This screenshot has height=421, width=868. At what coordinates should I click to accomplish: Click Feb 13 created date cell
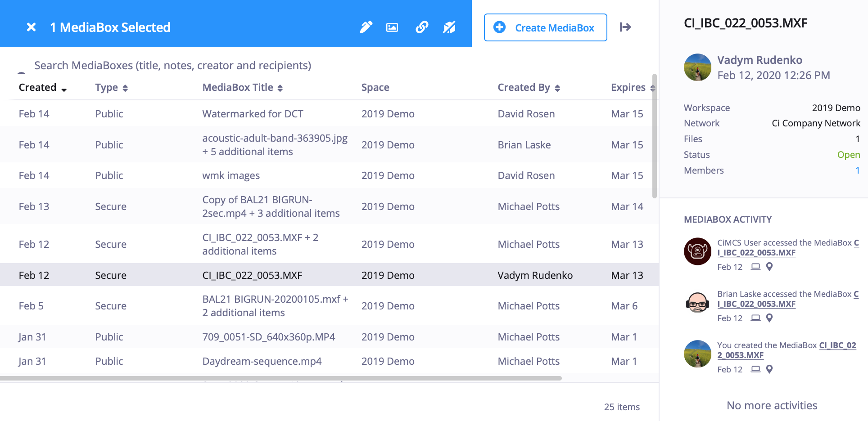34,206
